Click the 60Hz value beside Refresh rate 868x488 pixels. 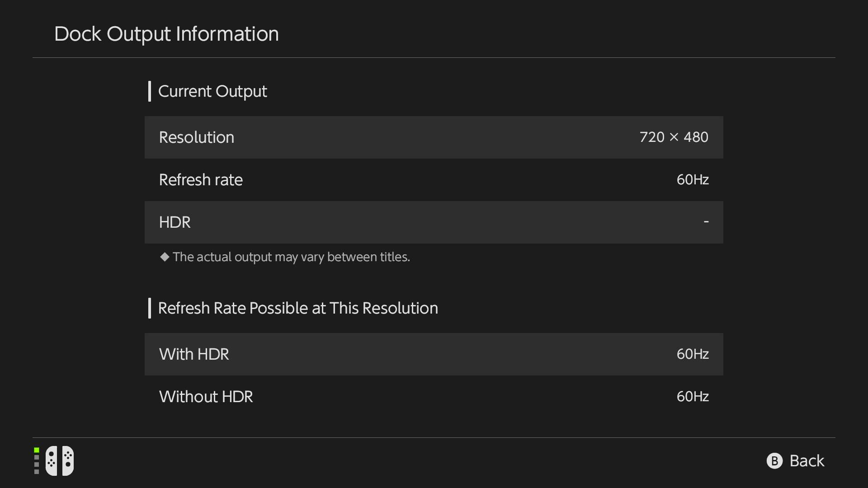692,180
